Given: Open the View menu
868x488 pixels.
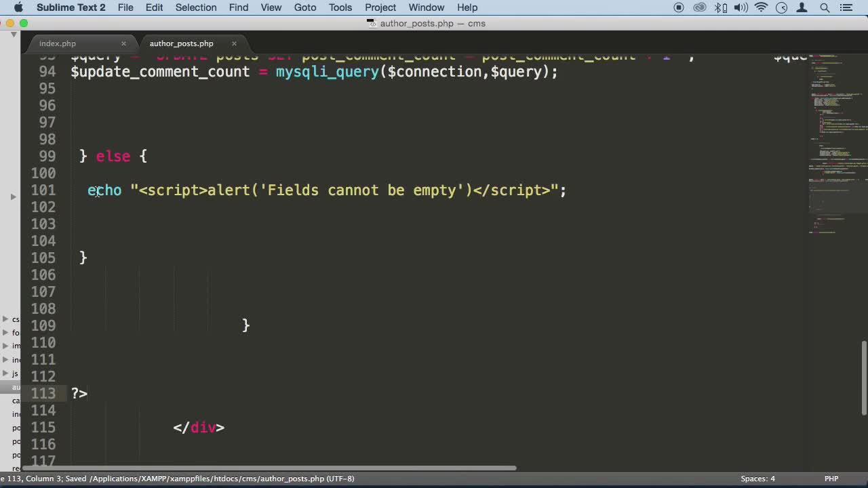Looking at the screenshot, I should [x=271, y=7].
